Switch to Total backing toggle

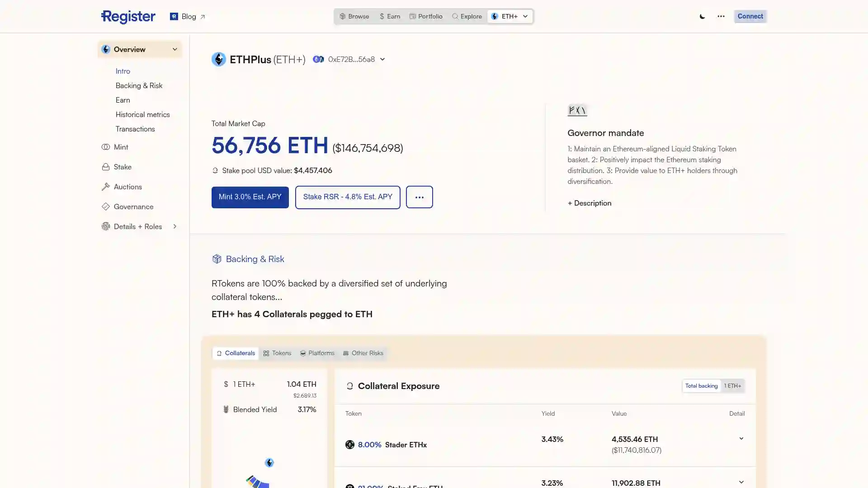pyautogui.click(x=701, y=386)
